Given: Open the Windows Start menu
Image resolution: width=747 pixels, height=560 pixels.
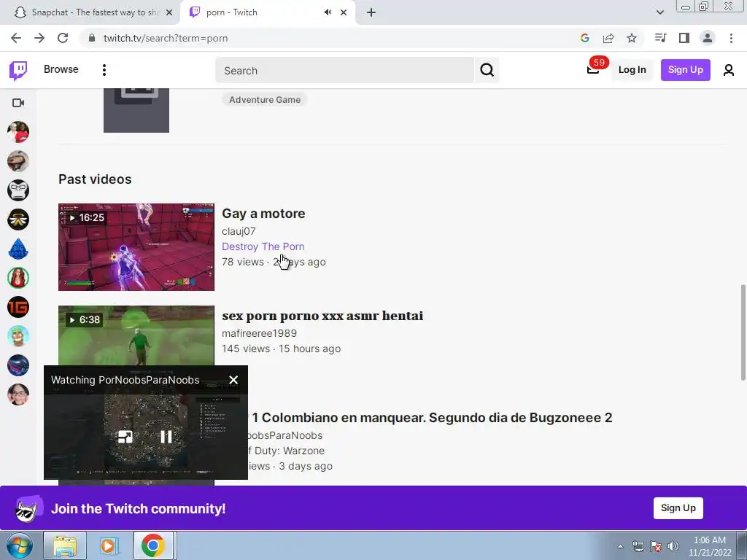Looking at the screenshot, I should [19, 545].
